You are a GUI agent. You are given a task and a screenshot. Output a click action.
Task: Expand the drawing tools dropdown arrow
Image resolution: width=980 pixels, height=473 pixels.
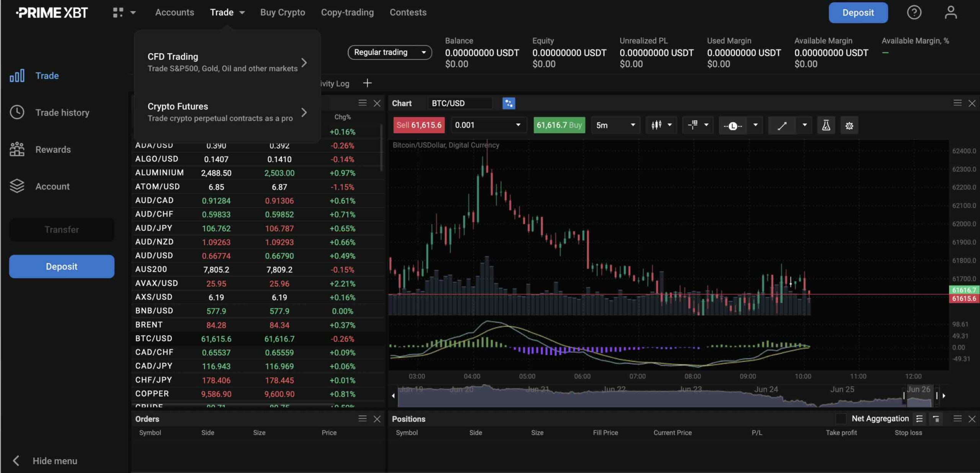click(x=805, y=125)
